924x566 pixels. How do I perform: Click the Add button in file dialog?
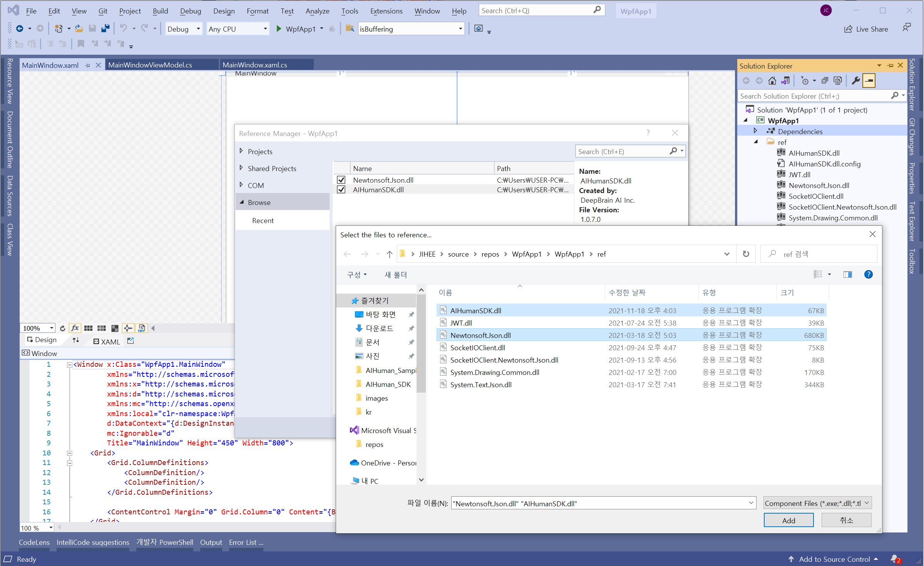(x=788, y=520)
